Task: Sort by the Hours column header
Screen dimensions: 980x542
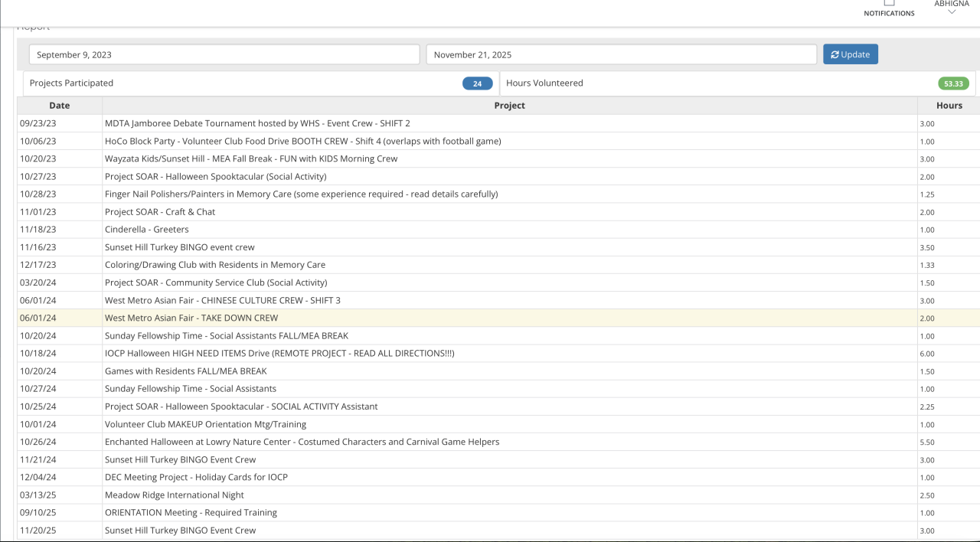Action: [949, 106]
